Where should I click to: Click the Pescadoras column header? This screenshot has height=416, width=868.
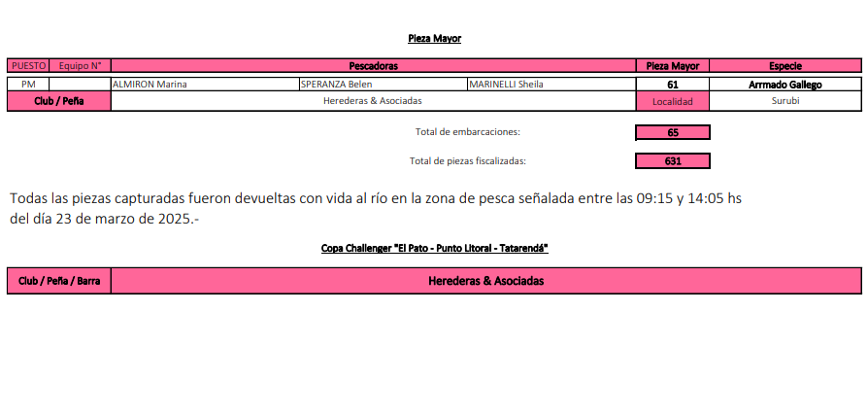[374, 66]
